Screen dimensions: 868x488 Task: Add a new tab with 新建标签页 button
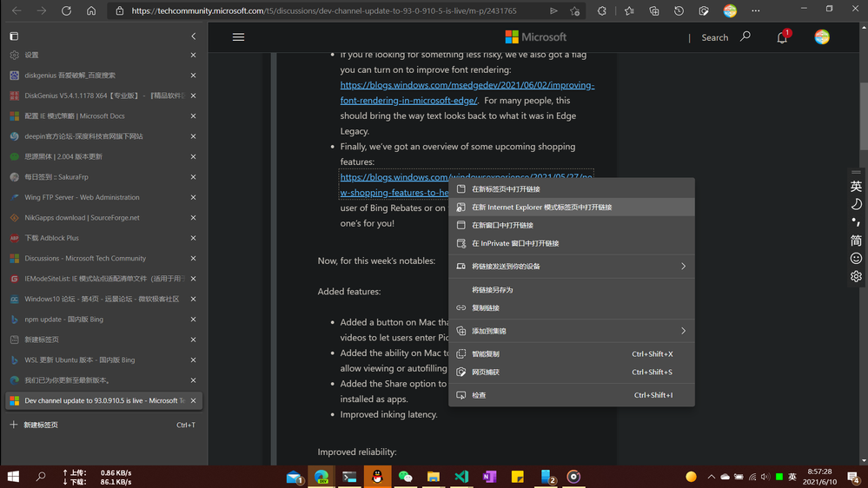(x=103, y=425)
